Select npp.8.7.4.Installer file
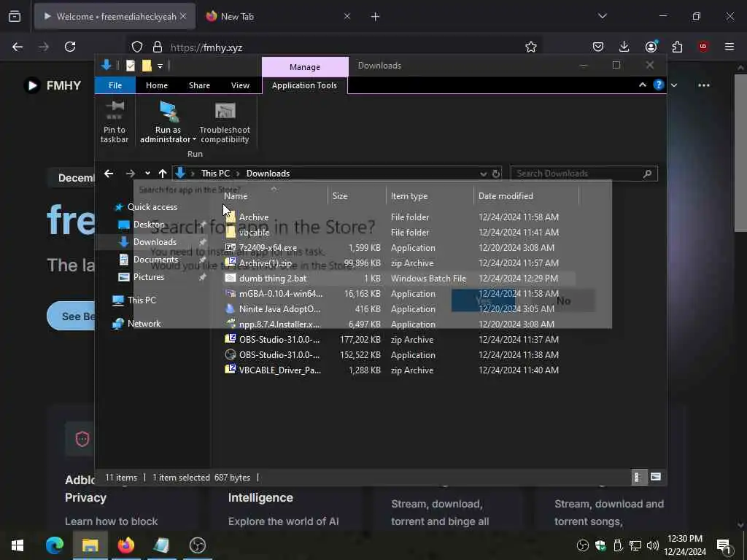This screenshot has width=747, height=560. click(x=399, y=324)
